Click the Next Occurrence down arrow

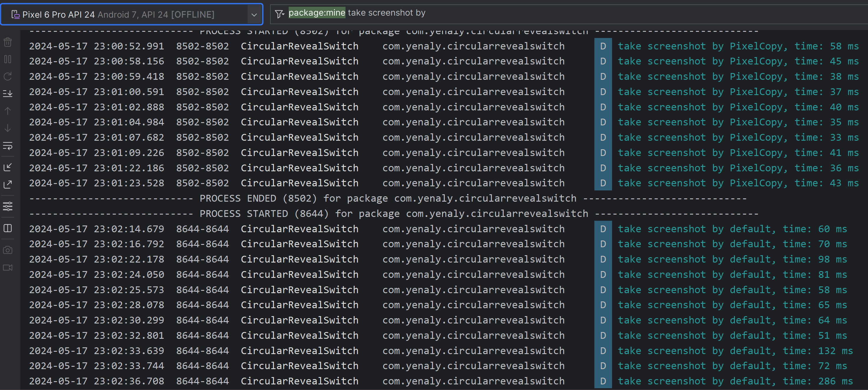tap(8, 128)
